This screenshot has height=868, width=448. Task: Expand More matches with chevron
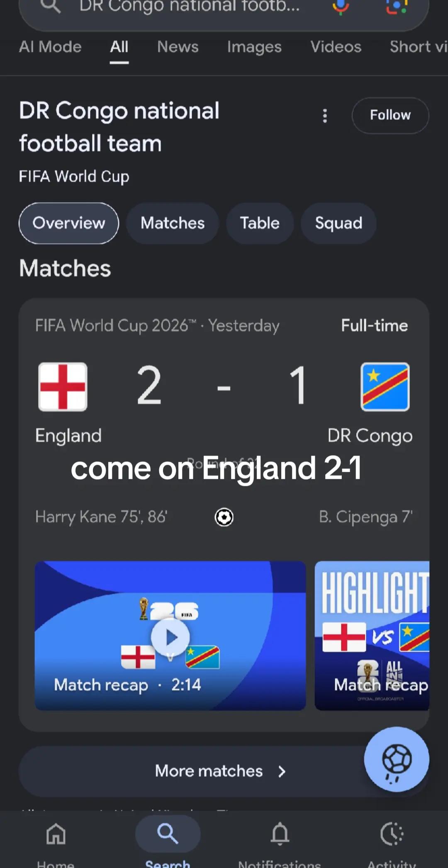[x=221, y=771]
